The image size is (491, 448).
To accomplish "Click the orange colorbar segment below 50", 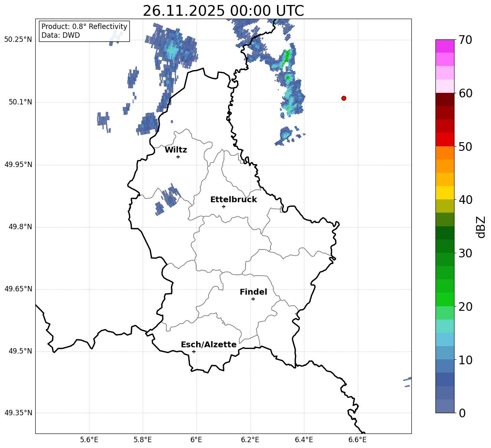I will click(445, 153).
